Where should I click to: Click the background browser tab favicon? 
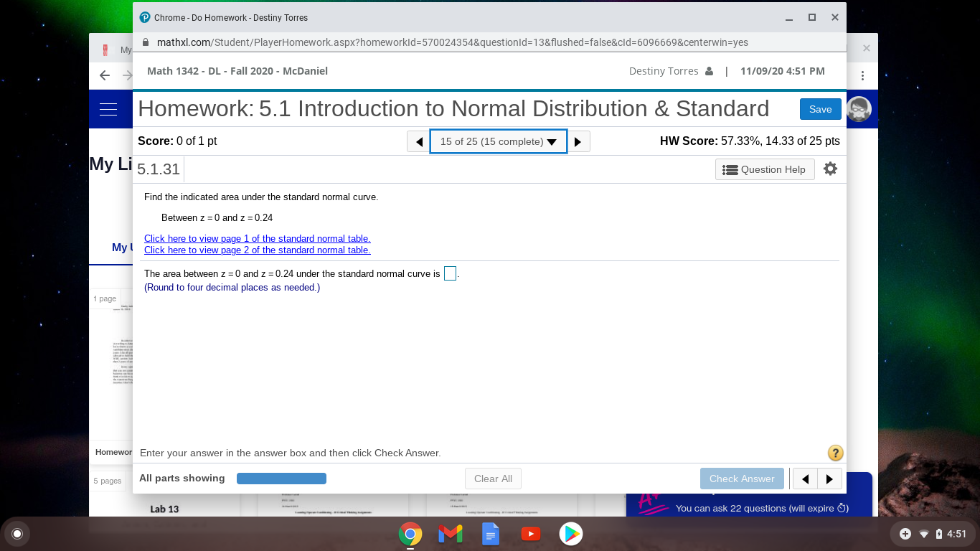point(105,50)
